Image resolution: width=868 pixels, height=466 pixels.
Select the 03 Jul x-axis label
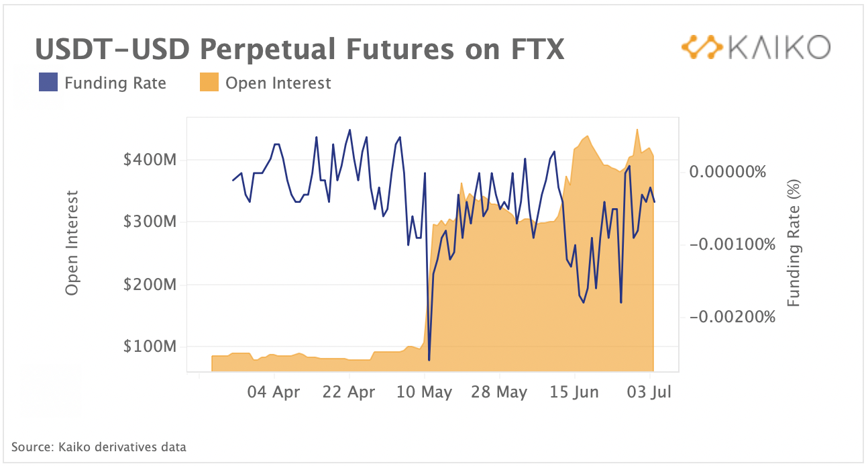[x=649, y=392]
